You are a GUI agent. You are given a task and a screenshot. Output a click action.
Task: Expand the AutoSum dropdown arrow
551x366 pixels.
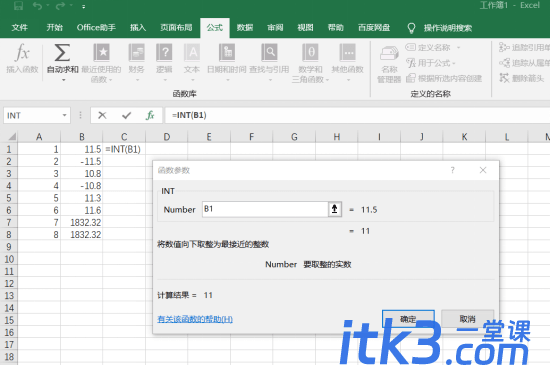tap(64, 80)
